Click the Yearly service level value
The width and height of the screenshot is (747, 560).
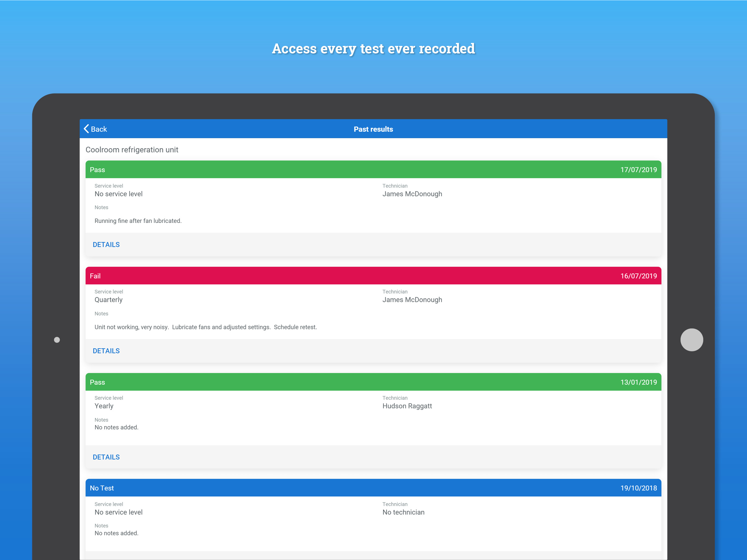[x=104, y=406]
